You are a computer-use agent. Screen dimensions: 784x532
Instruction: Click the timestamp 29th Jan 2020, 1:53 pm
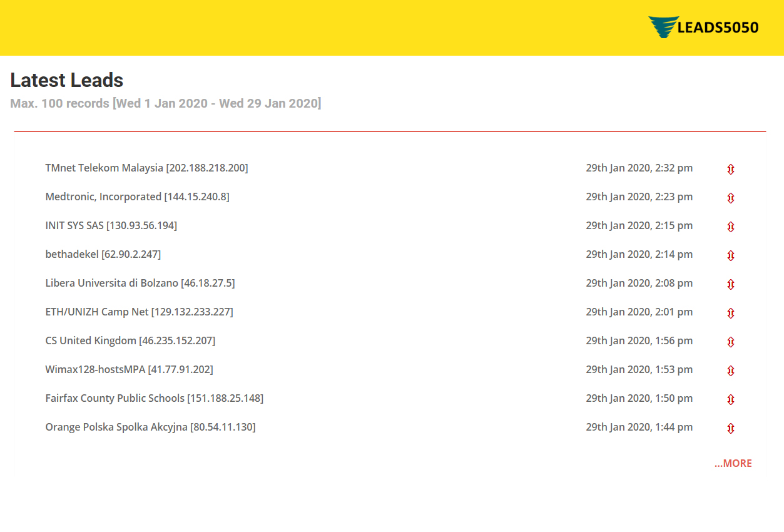pyautogui.click(x=639, y=369)
